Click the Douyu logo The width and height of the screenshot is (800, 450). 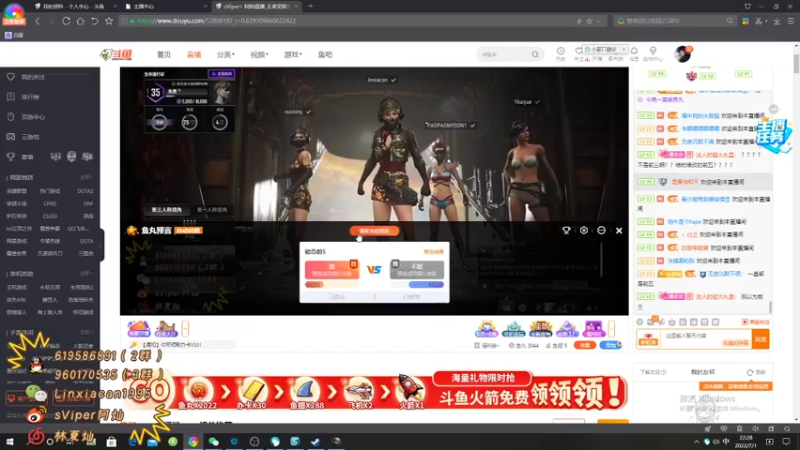(x=116, y=55)
